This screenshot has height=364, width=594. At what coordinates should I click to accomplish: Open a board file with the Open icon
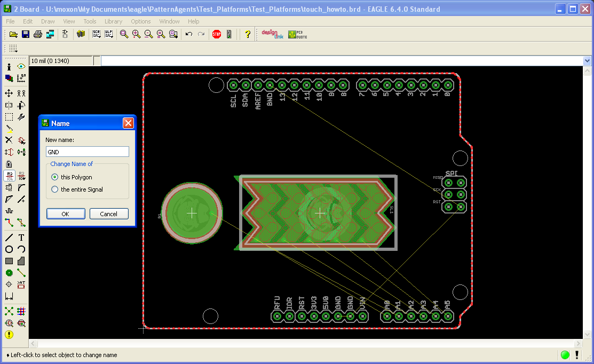[x=14, y=35]
